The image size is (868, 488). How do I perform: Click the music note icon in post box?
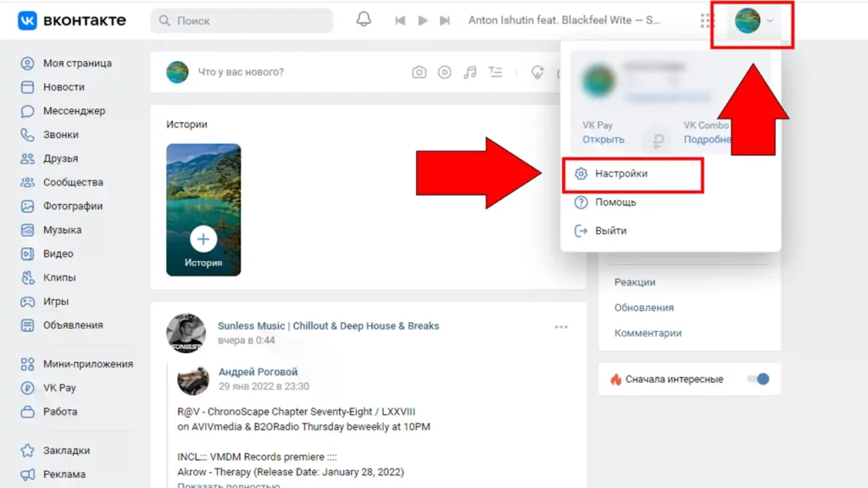click(x=470, y=73)
